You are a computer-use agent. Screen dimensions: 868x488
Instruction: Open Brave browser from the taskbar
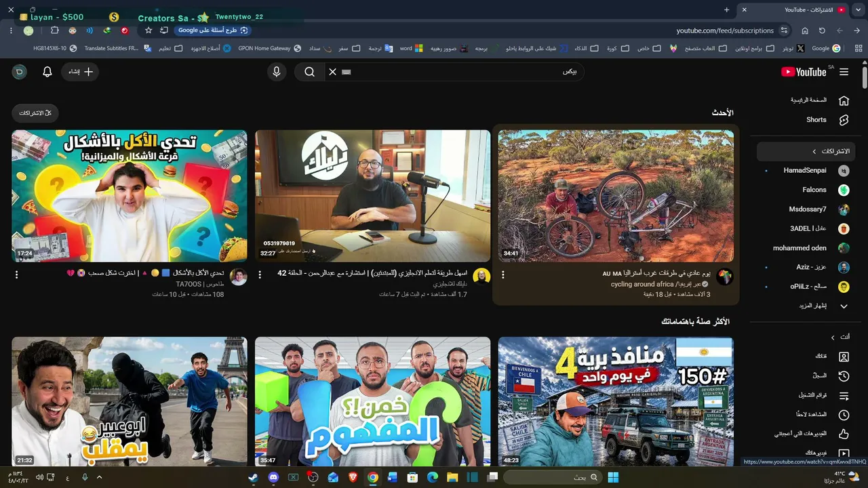[353, 477]
